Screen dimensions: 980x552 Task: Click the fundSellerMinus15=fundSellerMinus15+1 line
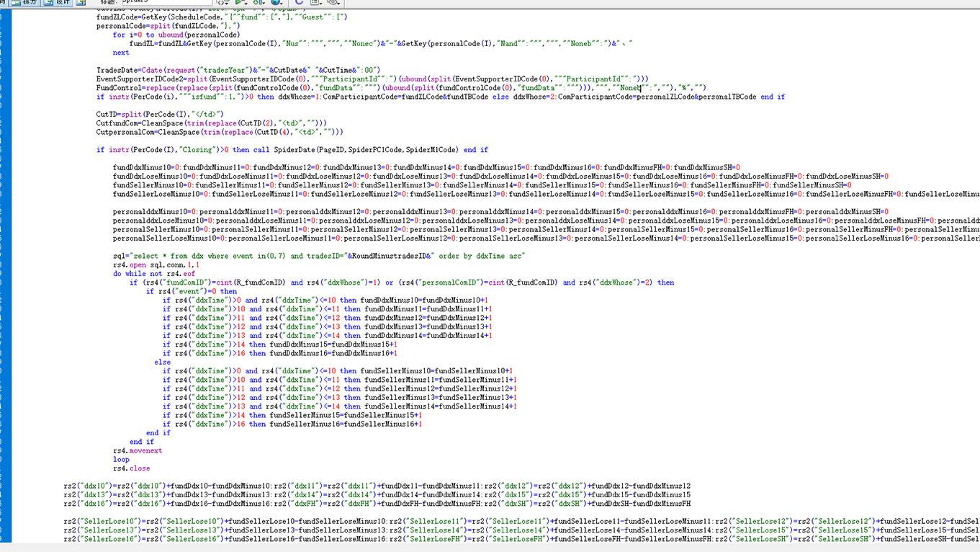click(292, 415)
